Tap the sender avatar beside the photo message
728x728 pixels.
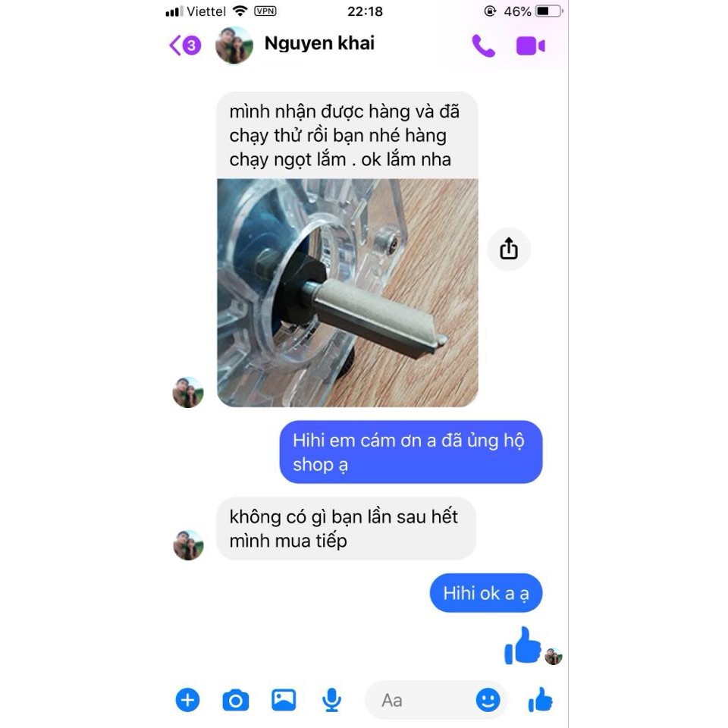(x=188, y=392)
